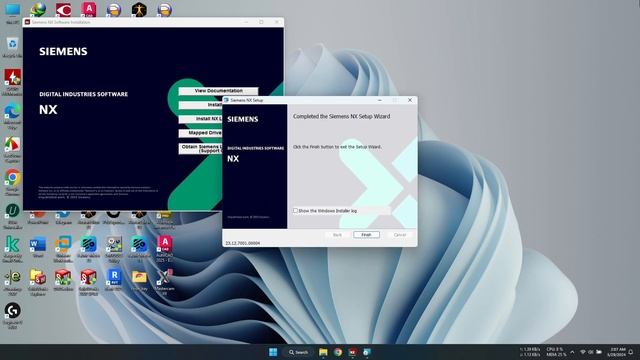The height and width of the screenshot is (360, 640).
Task: Open This PC desktop icon
Action: coord(12,13)
